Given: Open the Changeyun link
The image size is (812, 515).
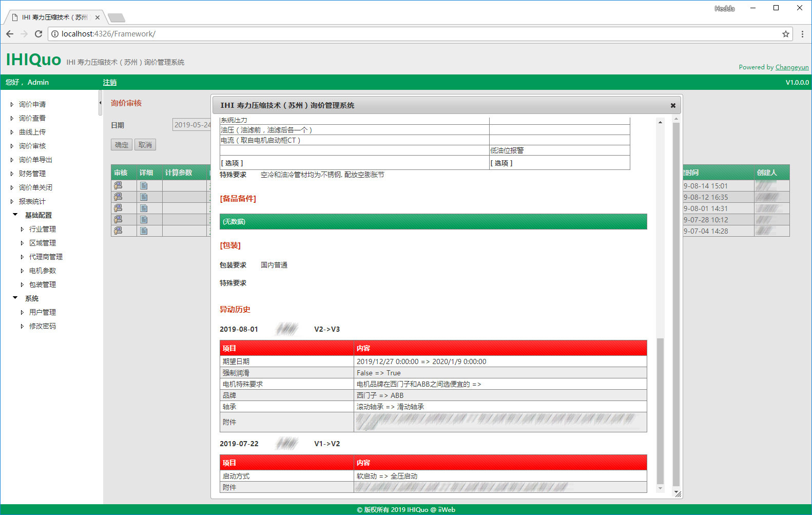Looking at the screenshot, I should click(x=792, y=67).
